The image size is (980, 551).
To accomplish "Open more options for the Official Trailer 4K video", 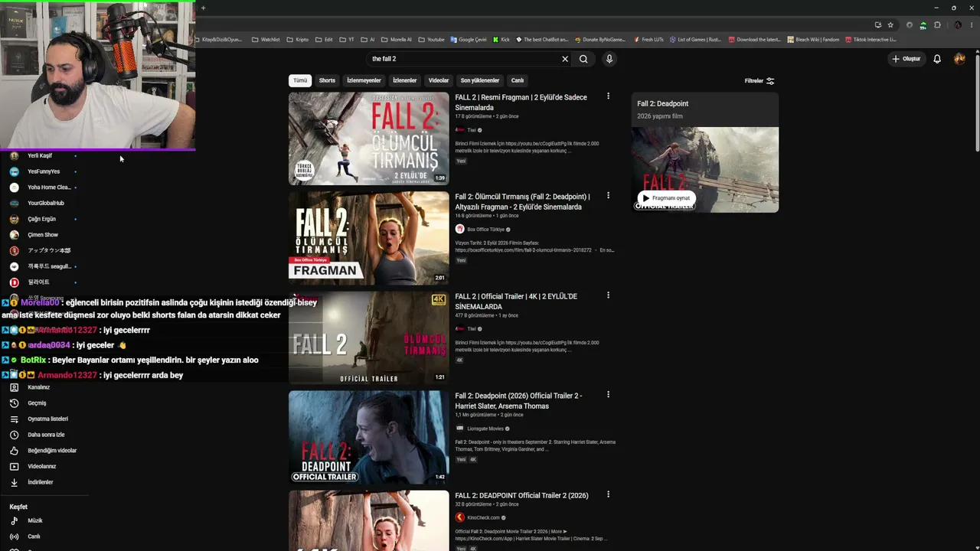I will tap(608, 295).
